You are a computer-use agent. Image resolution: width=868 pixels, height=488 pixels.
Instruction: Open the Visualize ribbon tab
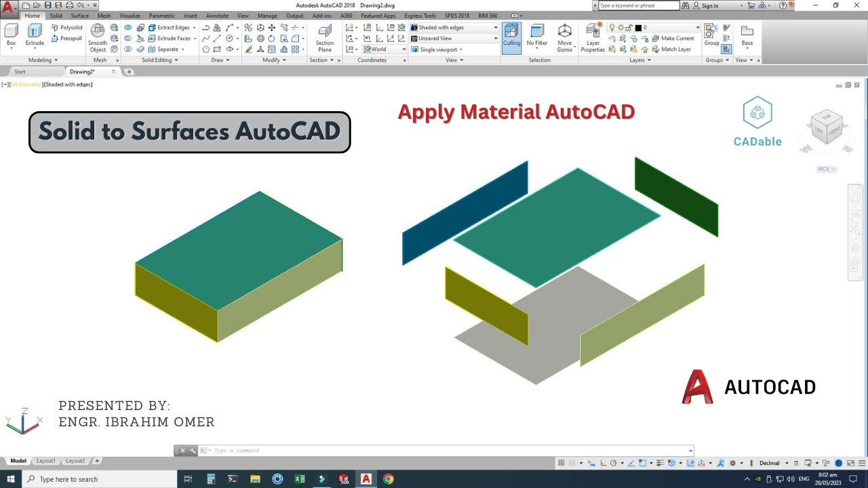tap(130, 16)
